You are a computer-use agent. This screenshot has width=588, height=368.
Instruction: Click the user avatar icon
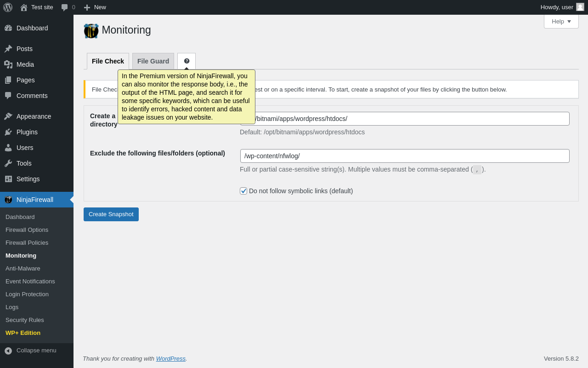click(580, 7)
